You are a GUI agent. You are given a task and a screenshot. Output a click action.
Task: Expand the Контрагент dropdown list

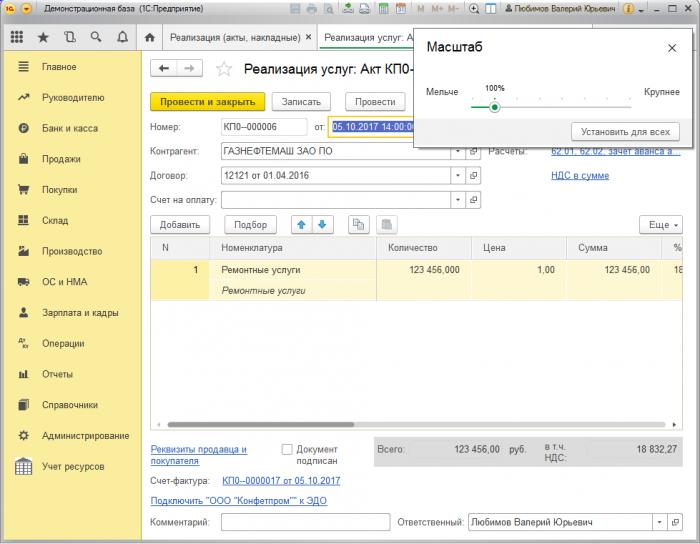(458, 151)
